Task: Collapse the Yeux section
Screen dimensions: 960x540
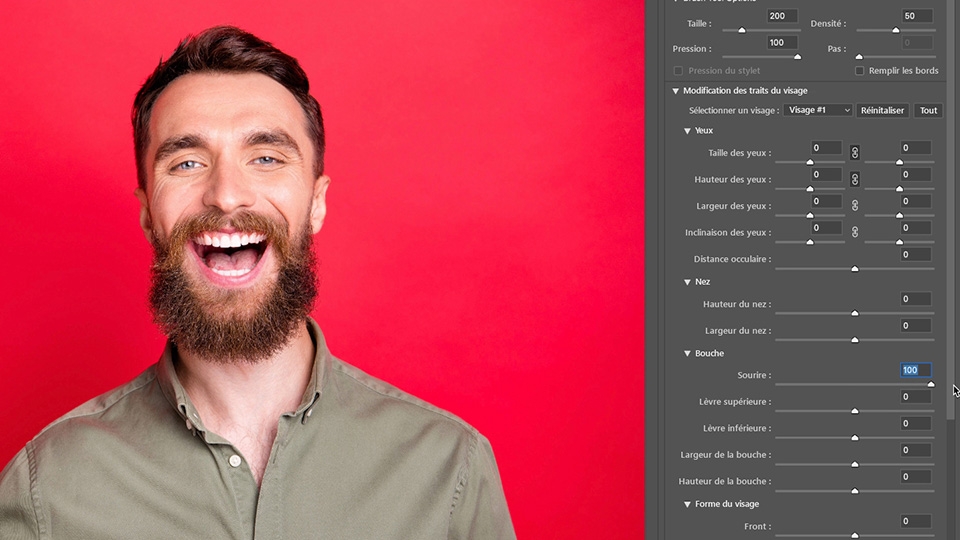Action: click(687, 130)
